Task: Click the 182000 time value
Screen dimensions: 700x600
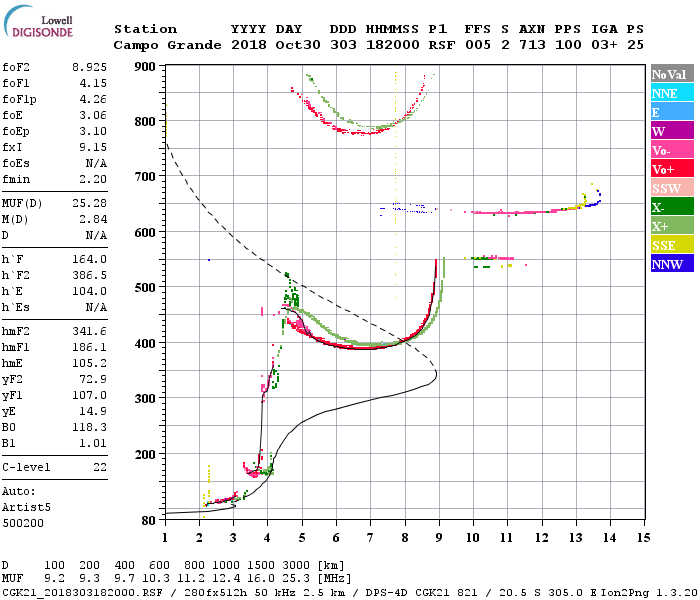Action: coord(393,45)
